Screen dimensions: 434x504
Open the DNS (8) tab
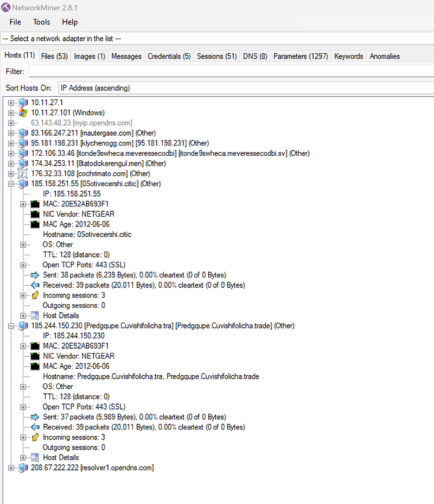point(255,56)
